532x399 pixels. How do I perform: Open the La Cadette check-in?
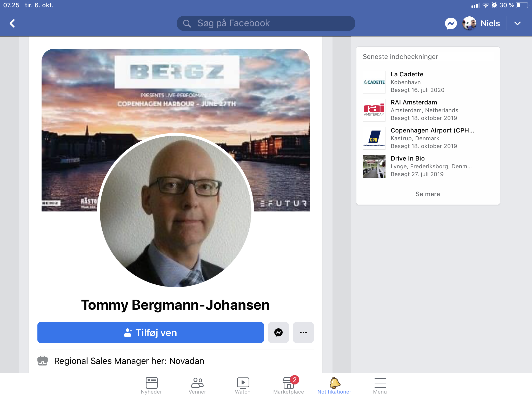(x=407, y=74)
